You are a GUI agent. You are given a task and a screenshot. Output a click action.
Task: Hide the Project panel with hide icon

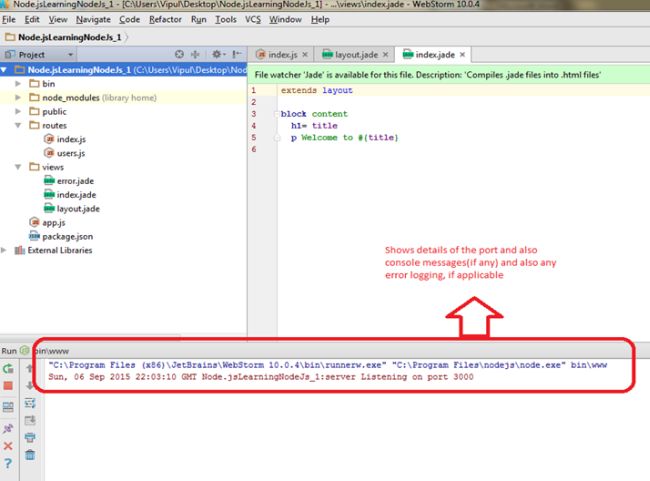click(237, 54)
